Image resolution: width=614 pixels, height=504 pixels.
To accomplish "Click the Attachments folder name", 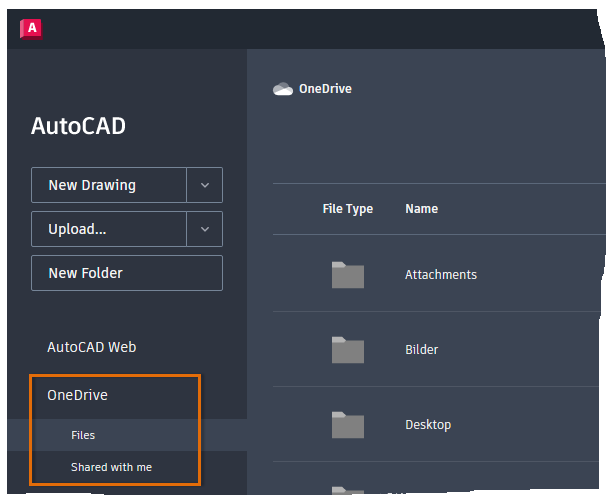I will pos(441,275).
